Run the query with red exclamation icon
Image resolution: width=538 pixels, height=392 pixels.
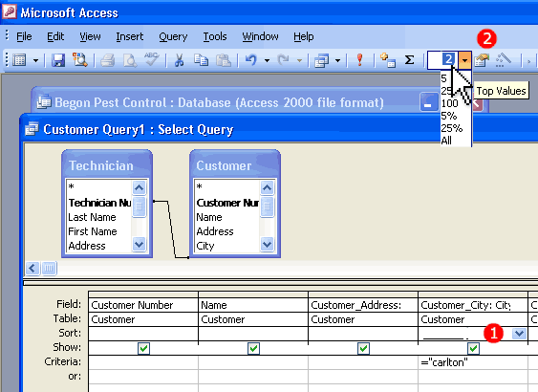[x=359, y=60]
